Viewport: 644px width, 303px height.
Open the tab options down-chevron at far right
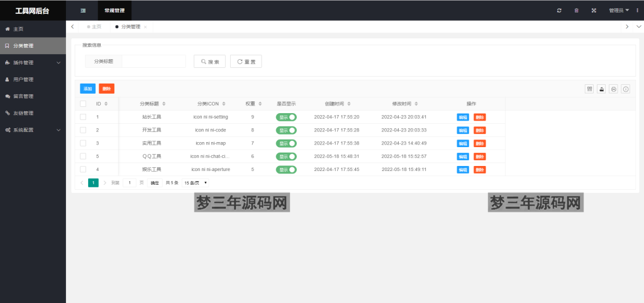click(x=638, y=26)
